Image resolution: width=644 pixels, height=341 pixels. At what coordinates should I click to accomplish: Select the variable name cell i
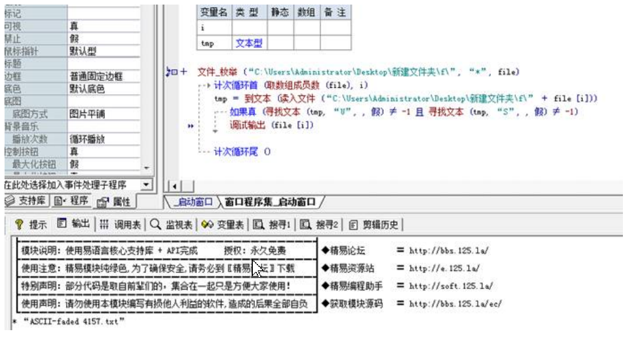click(x=215, y=28)
